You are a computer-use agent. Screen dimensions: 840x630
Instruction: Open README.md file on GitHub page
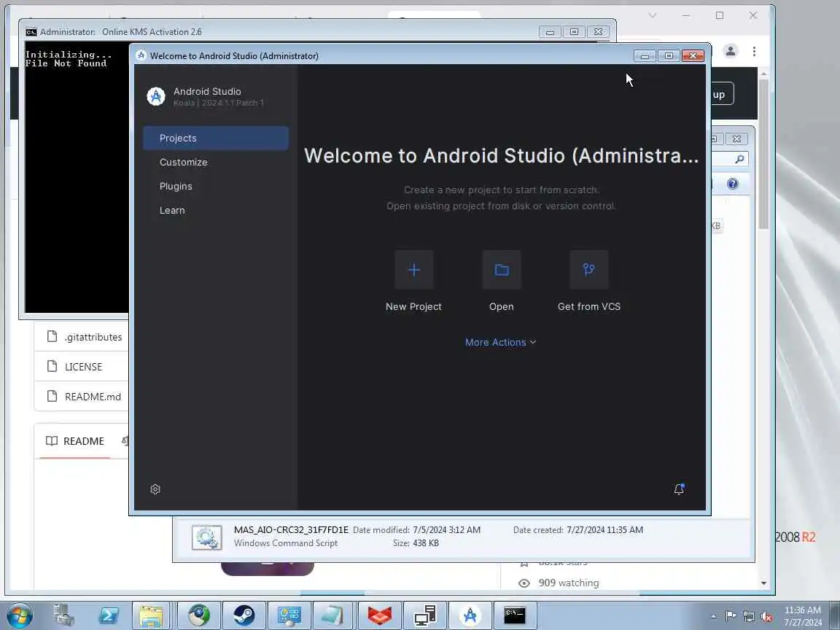click(x=93, y=397)
